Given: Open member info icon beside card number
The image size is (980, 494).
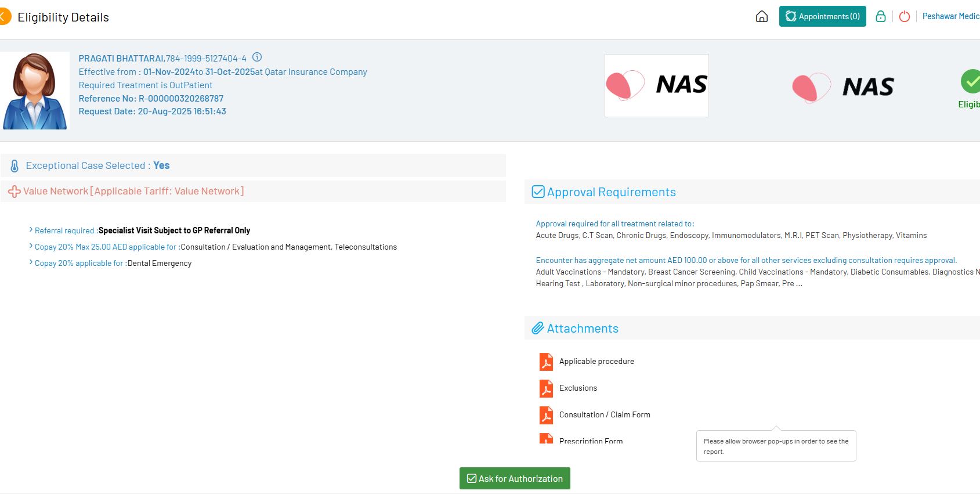Looking at the screenshot, I should [257, 57].
